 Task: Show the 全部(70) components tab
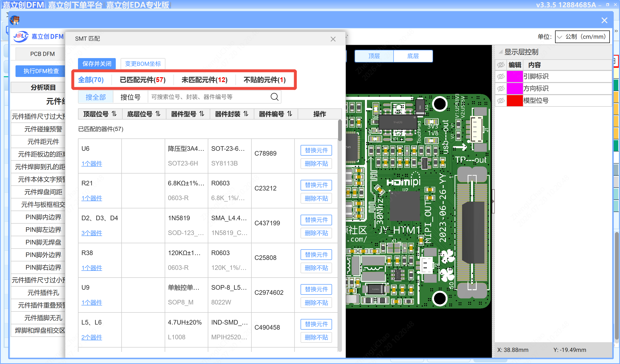[91, 80]
